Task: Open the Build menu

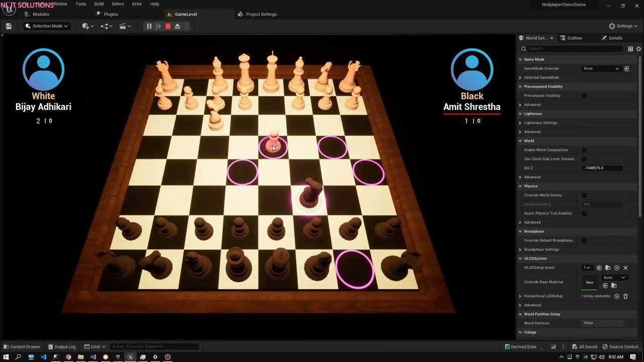Action: click(x=99, y=4)
